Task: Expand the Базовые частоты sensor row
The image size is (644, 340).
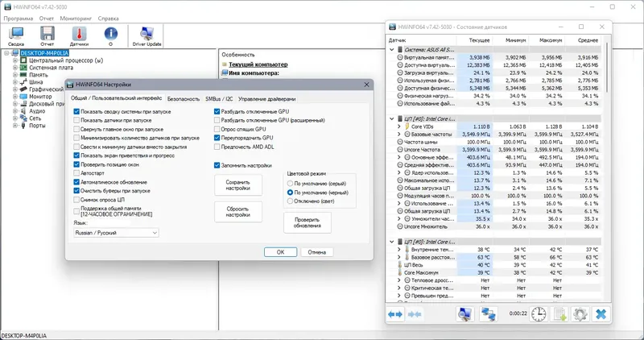Action: 399,135
